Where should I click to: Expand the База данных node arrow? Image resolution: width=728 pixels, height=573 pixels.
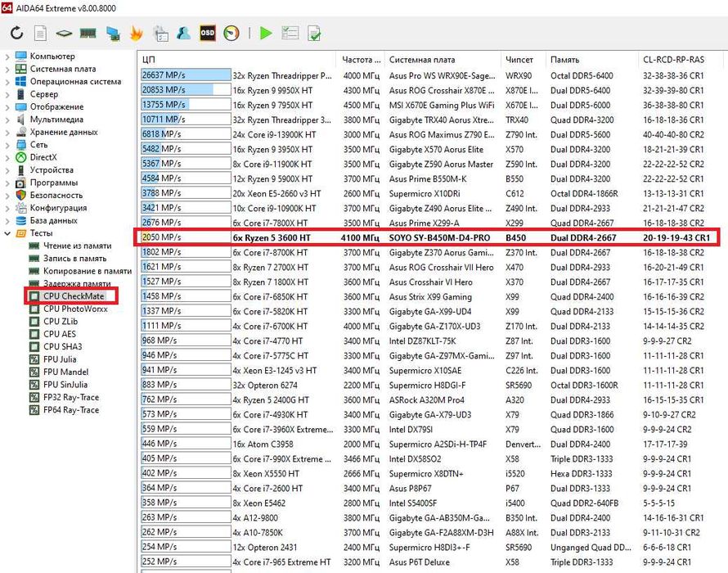pos(7,221)
